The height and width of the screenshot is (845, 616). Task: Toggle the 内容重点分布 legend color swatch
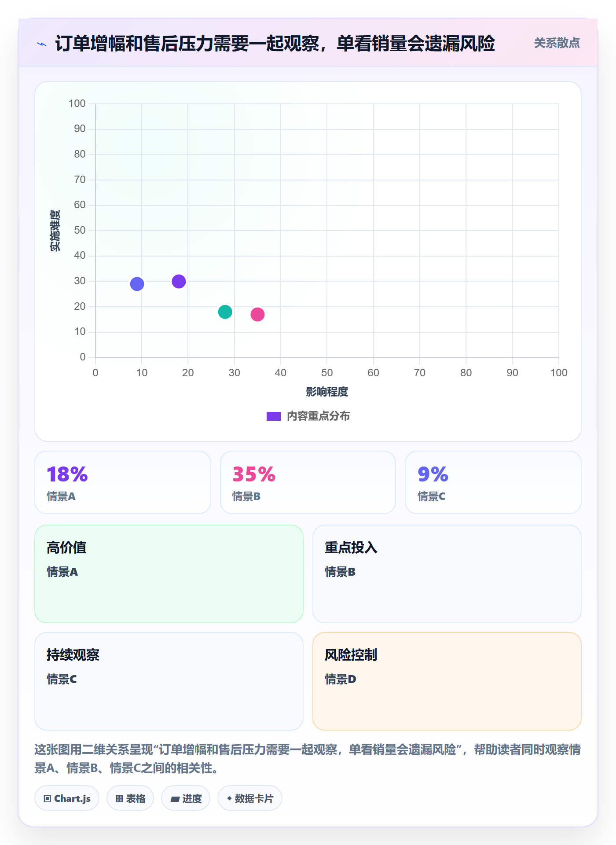[x=274, y=416]
